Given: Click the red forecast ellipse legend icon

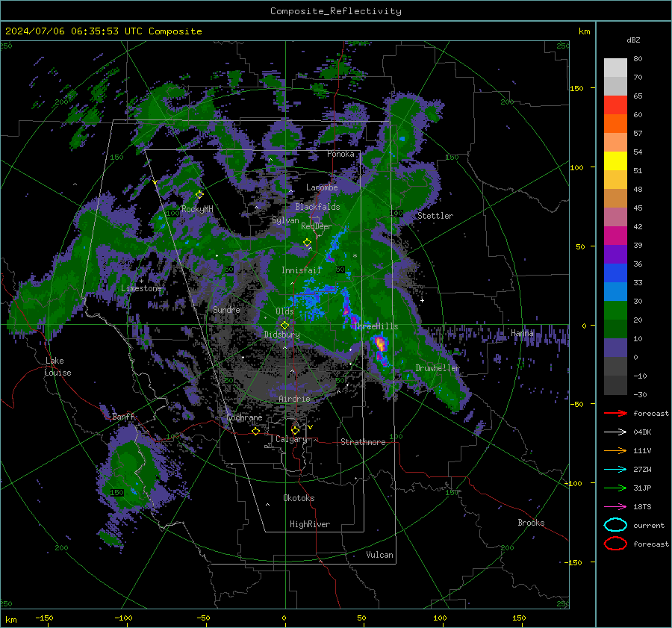Looking at the screenshot, I should pos(615,544).
